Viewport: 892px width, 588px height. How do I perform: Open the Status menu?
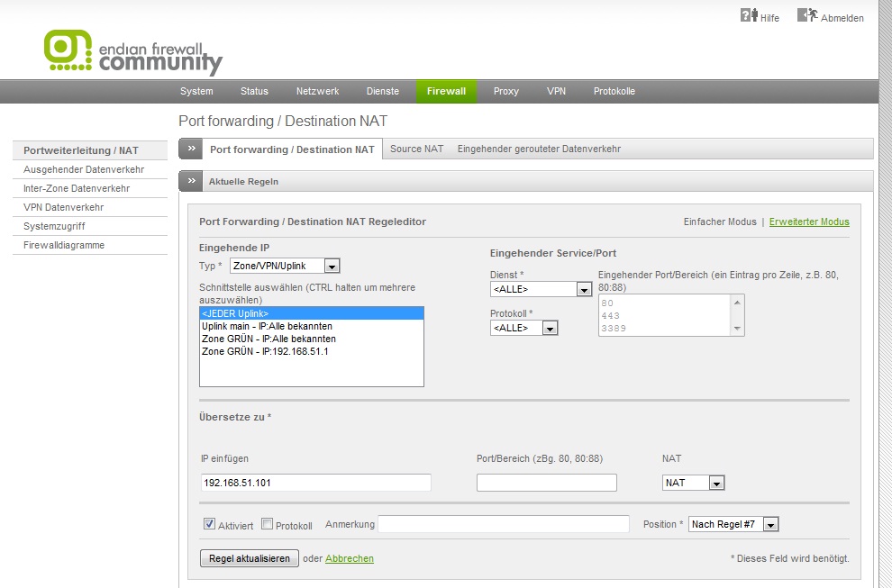254,91
